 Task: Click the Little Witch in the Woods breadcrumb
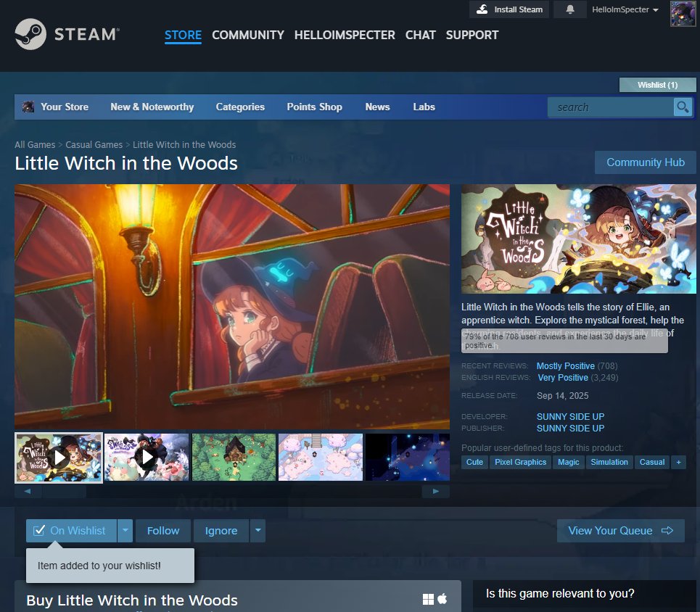[184, 144]
